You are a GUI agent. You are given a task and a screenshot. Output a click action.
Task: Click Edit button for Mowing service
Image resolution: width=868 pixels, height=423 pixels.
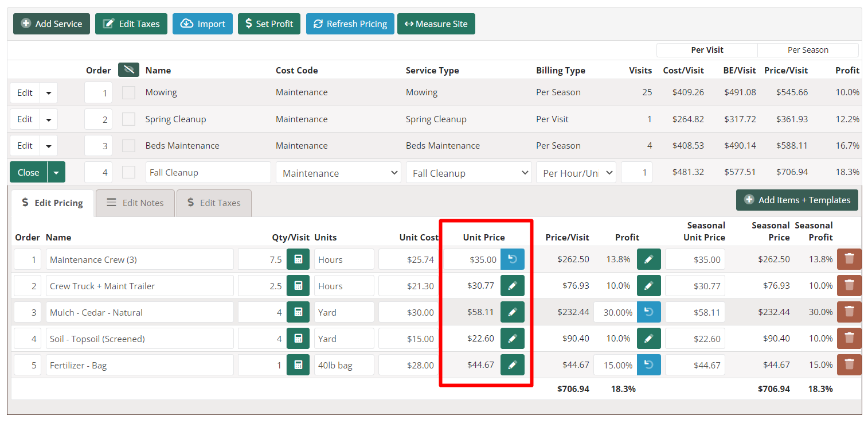[25, 93]
